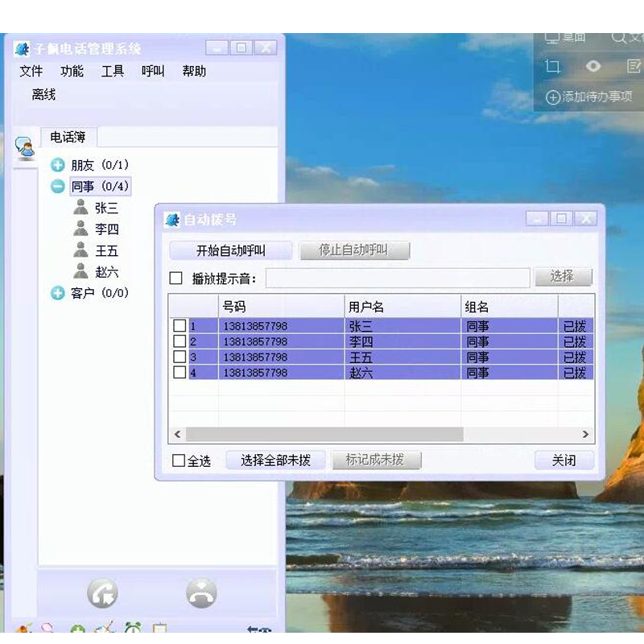The height and width of the screenshot is (644, 644).
Task: Click the green alarm clock toolbar icon
Action: [x=133, y=628]
